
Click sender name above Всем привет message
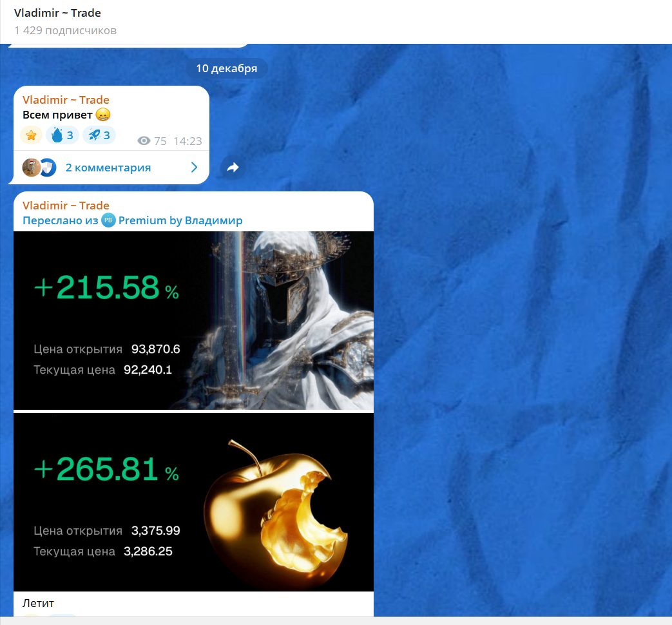pos(66,100)
